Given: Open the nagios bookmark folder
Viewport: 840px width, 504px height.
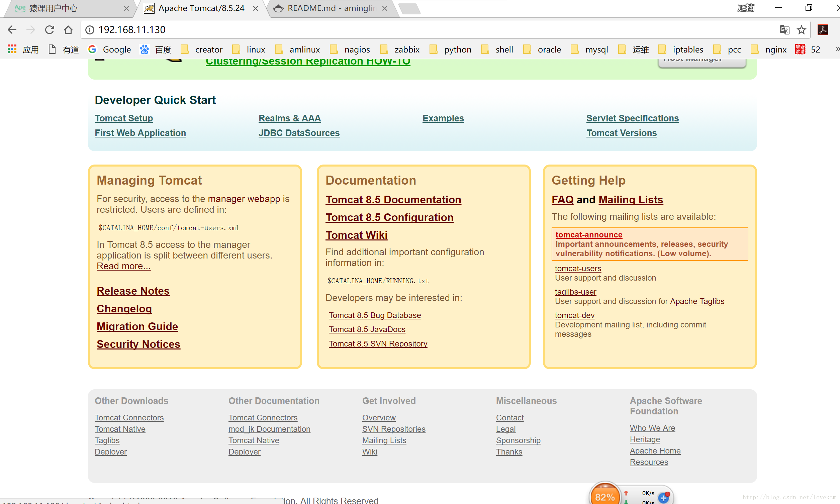Looking at the screenshot, I should (x=350, y=49).
